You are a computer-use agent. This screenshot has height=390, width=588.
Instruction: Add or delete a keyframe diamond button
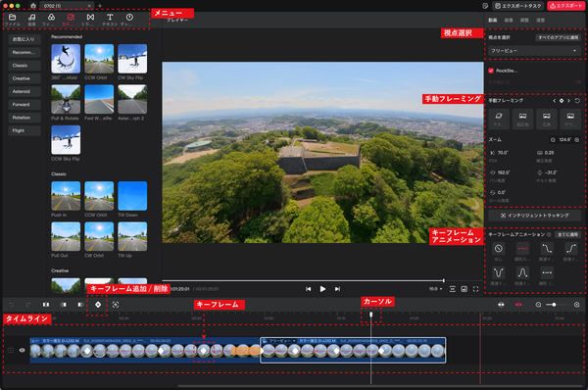(98, 305)
